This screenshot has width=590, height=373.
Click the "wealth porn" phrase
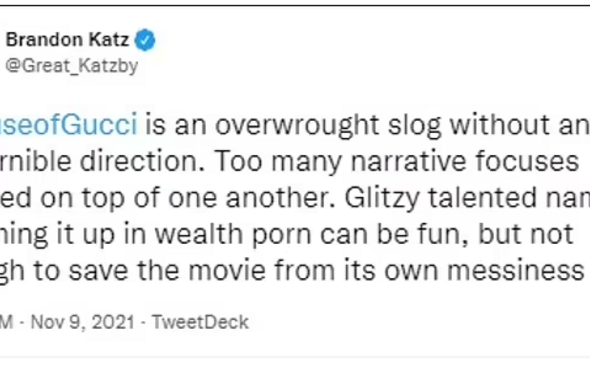234,234
